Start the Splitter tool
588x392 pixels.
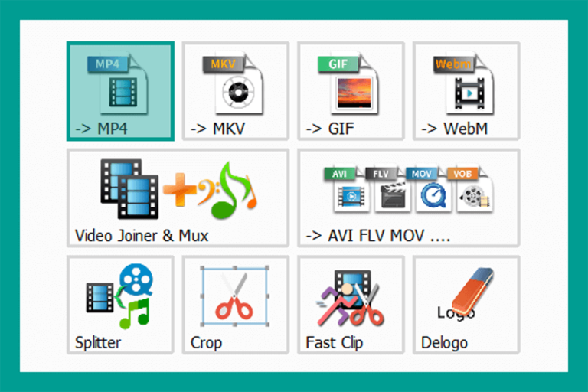coord(120,305)
